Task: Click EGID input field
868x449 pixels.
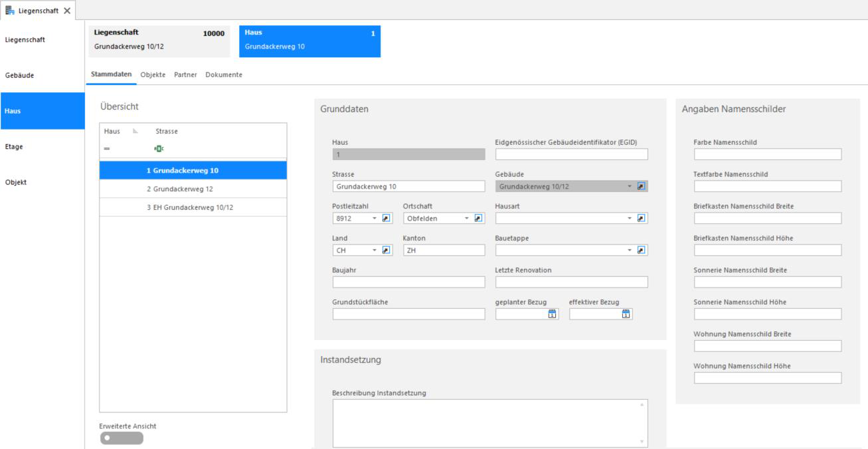Action: click(x=572, y=154)
